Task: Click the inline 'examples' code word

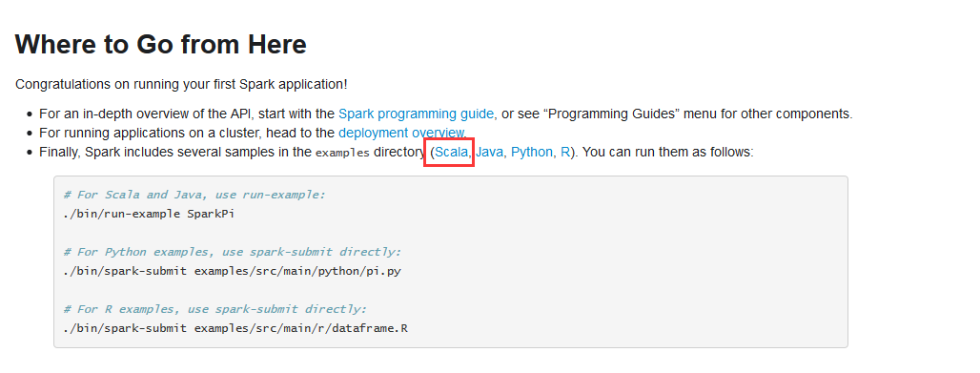Action: pyautogui.click(x=342, y=153)
